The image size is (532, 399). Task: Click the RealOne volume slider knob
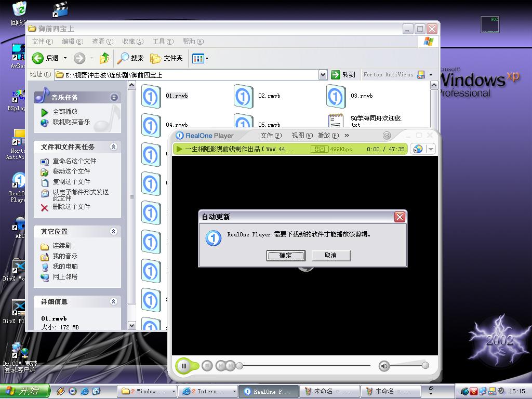click(x=425, y=365)
